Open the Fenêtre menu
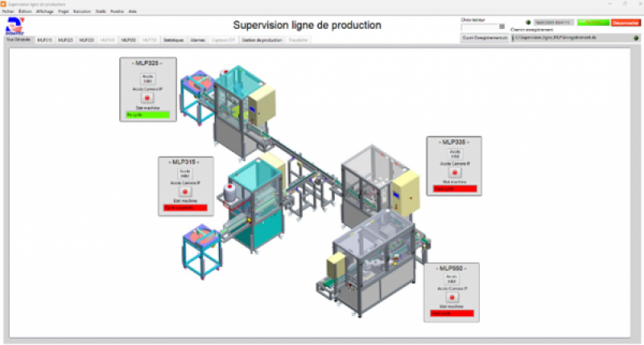This screenshot has width=644, height=345. pyautogui.click(x=117, y=11)
